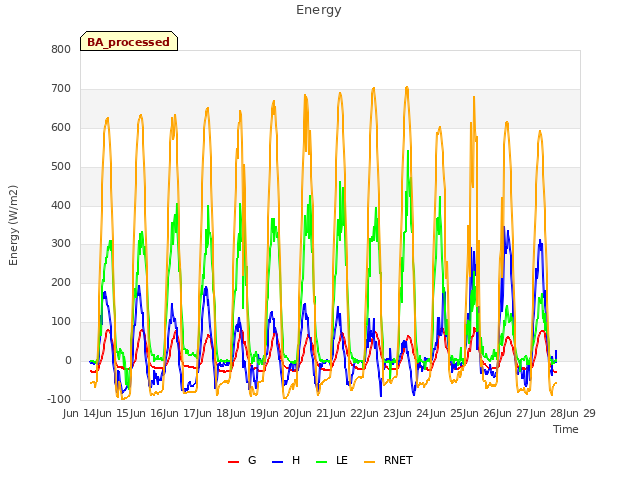Screen dimensions: 640x480
Task: Click the Jun 23 x-axis tick label
Action: point(380,413)
